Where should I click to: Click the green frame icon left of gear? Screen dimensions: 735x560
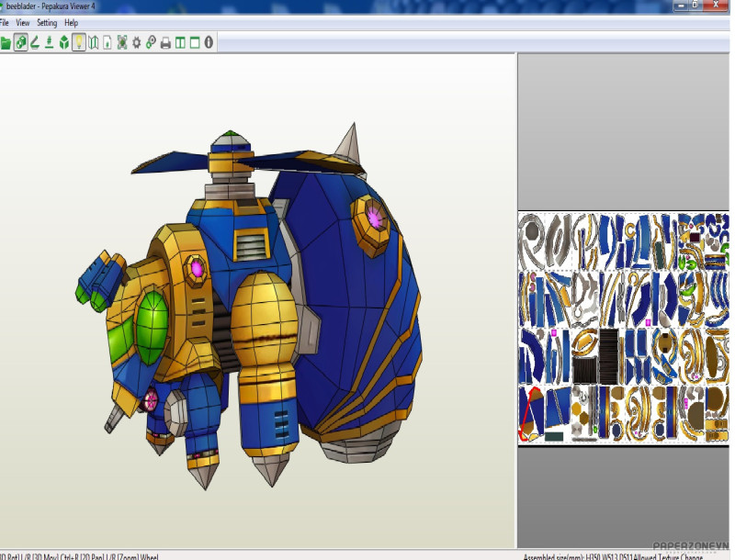click(122, 42)
